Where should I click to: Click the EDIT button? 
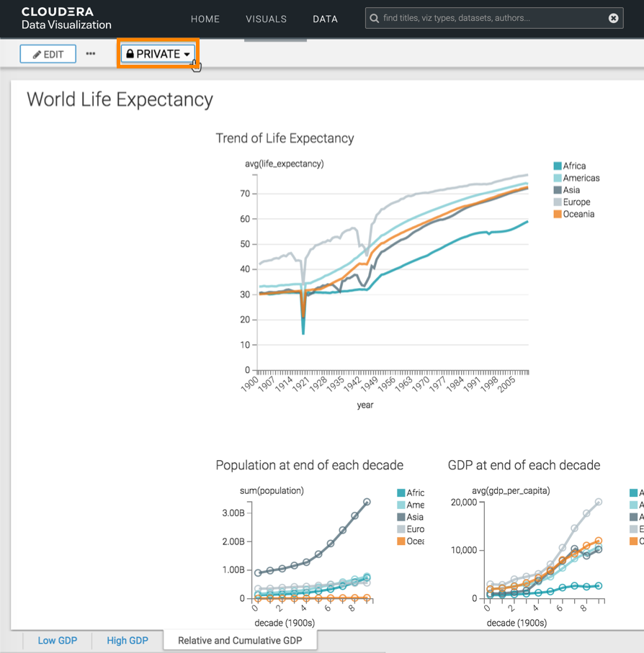coord(48,54)
